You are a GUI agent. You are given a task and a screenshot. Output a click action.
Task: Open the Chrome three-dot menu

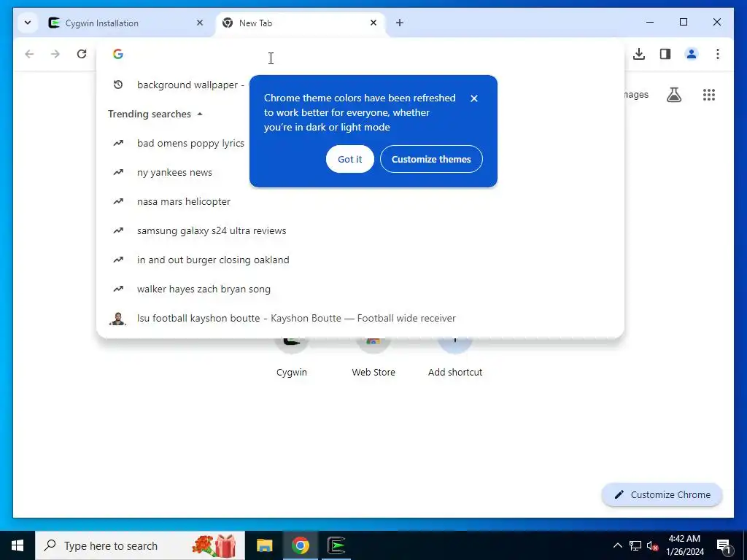click(x=718, y=54)
